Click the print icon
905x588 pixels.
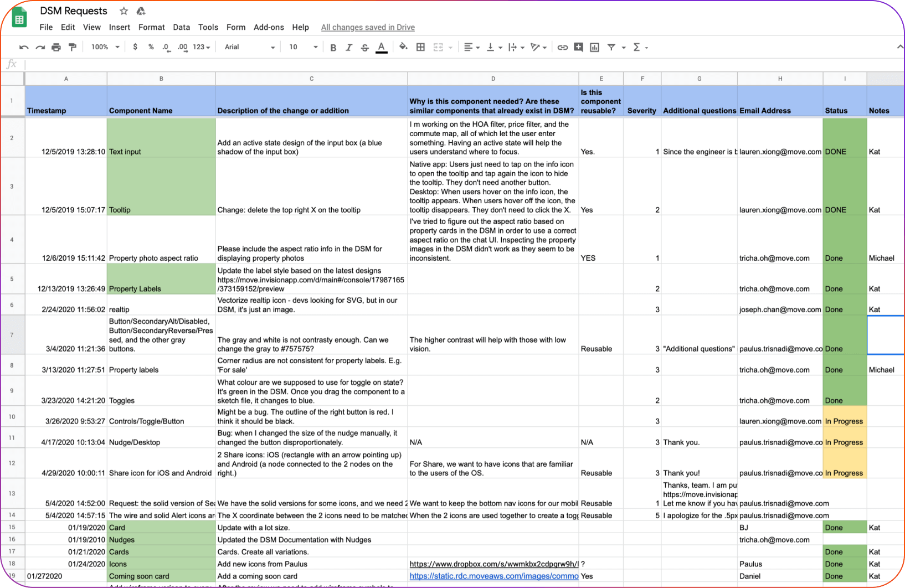click(x=56, y=48)
